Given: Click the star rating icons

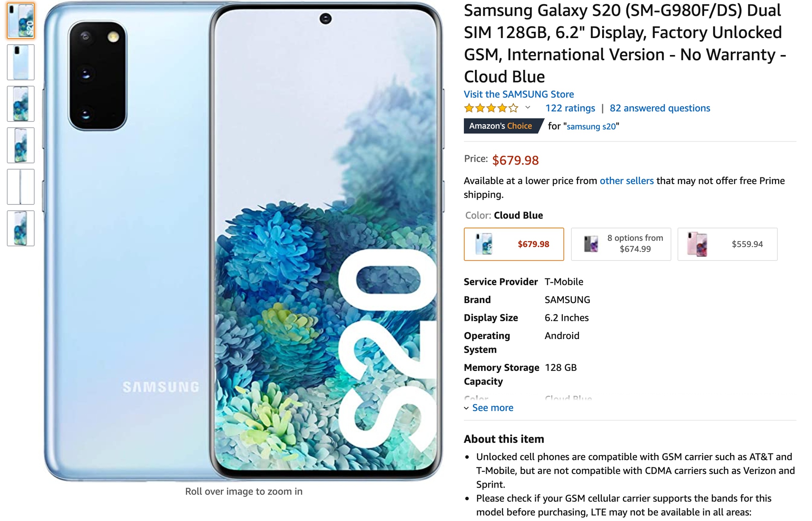Looking at the screenshot, I should pyautogui.click(x=491, y=108).
